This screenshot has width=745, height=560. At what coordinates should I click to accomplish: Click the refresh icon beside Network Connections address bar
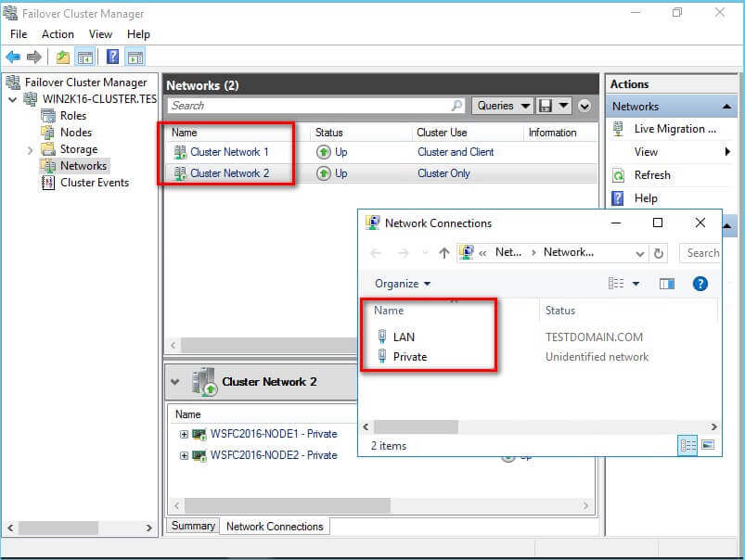click(x=658, y=253)
